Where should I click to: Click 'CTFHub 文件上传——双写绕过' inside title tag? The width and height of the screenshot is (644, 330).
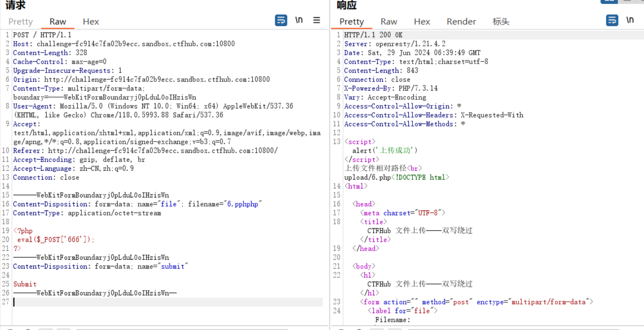coord(420,230)
